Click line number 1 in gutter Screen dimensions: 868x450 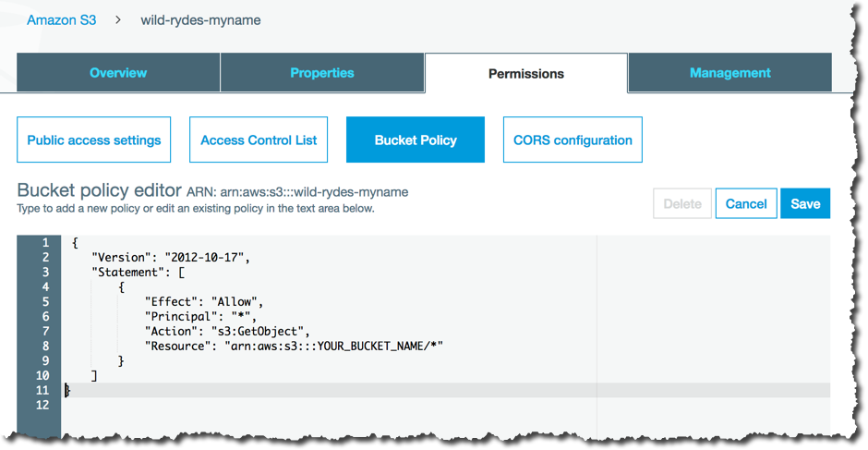45,243
